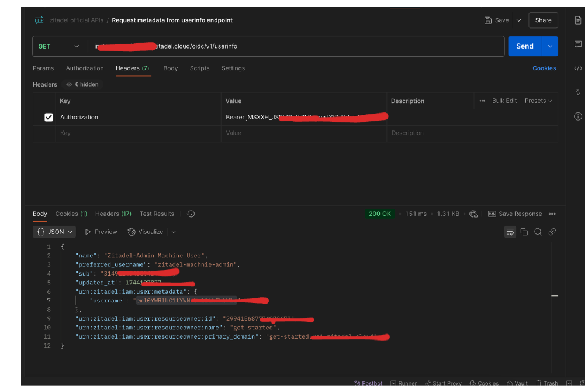The width and height of the screenshot is (588, 392).
Task: Open the response Cookies (1) tab
Action: coord(71,214)
